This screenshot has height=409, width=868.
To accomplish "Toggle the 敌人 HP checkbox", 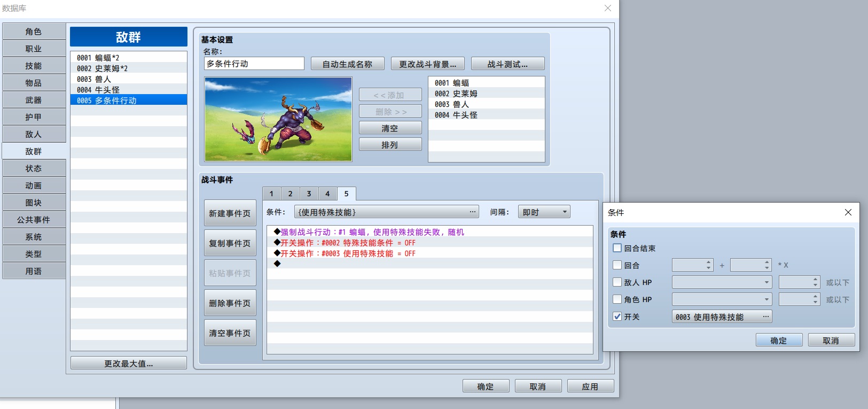I will coord(617,282).
